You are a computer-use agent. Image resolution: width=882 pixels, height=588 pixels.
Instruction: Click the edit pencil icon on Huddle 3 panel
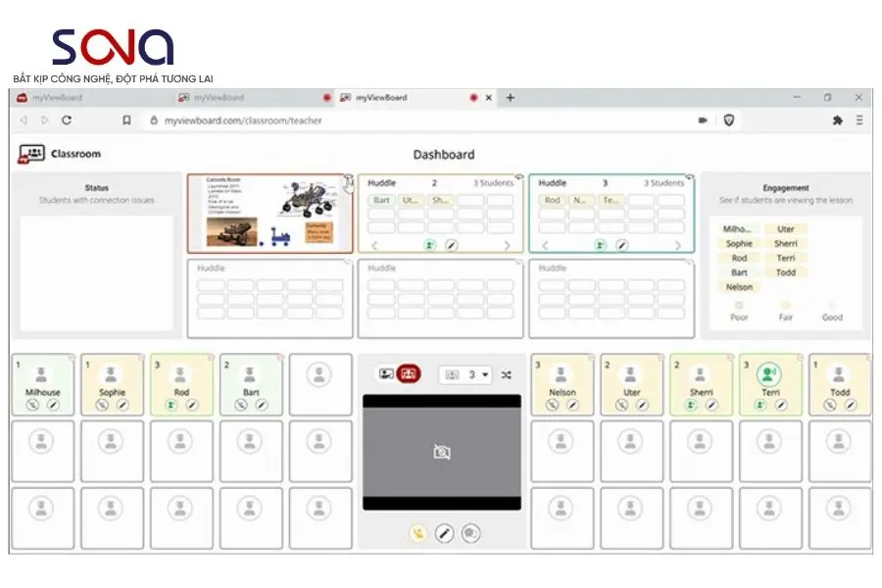click(621, 245)
